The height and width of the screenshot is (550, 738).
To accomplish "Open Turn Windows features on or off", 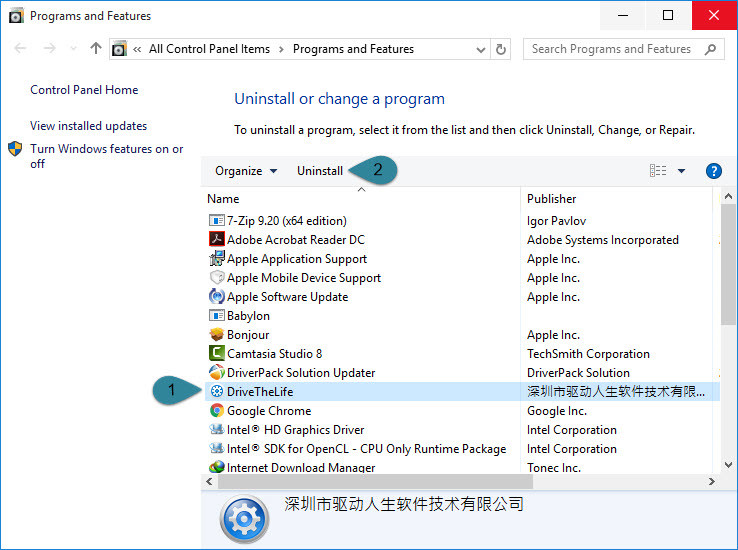I will coord(106,156).
